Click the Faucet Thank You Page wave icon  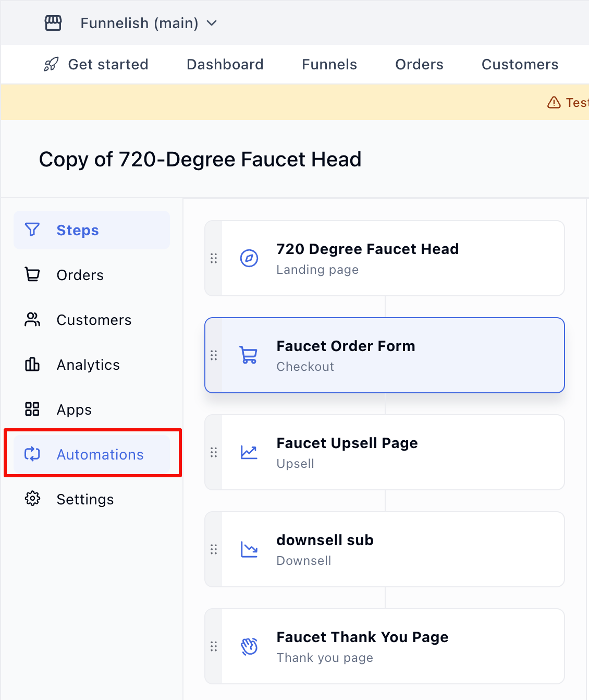[x=249, y=646]
